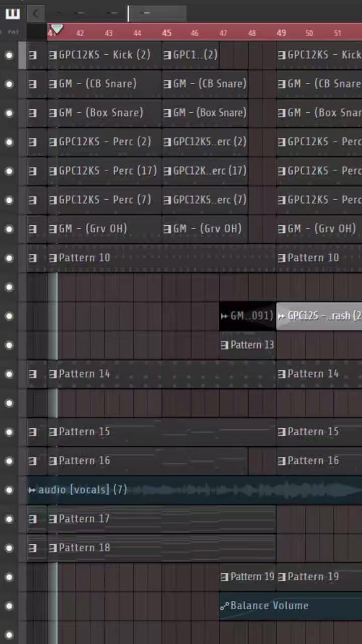Open Pattern 16 clip menu at bar 41
The width and height of the screenshot is (362, 644).
tap(53, 461)
